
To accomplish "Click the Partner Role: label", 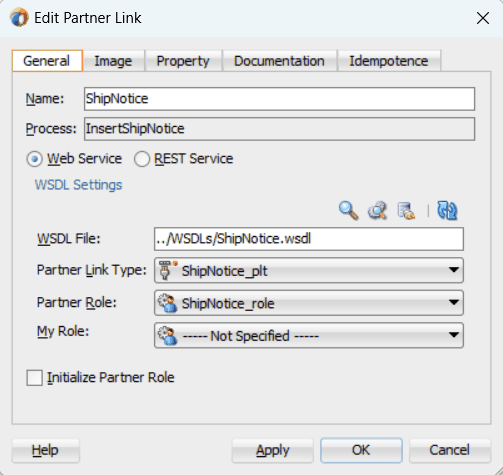I will [x=77, y=303].
